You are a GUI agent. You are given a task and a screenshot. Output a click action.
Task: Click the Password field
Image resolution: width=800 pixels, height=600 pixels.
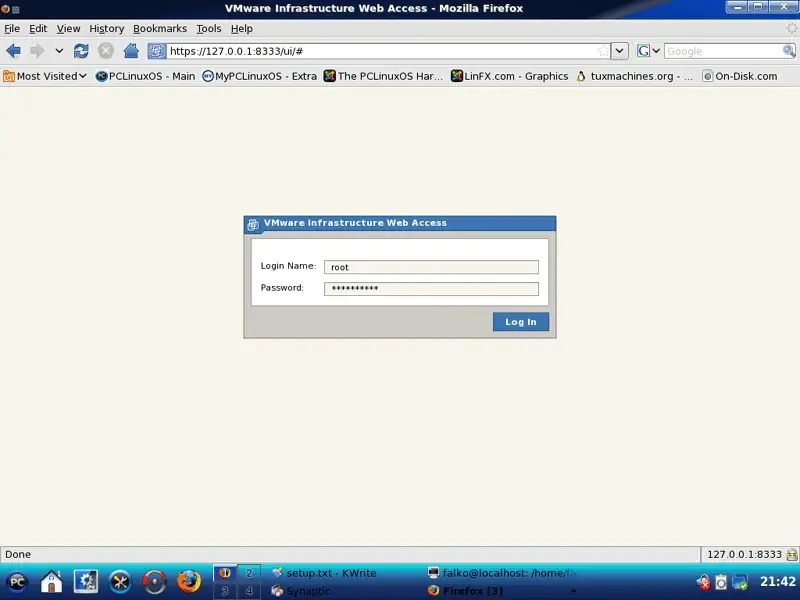click(x=431, y=289)
